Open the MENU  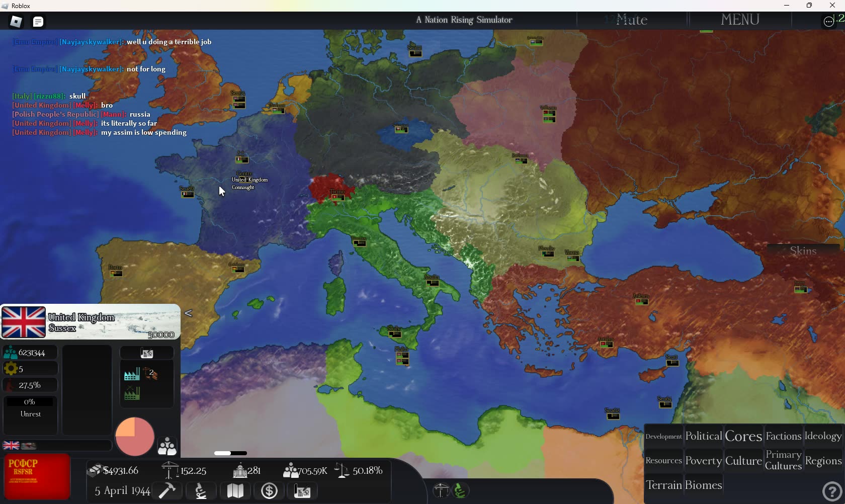coord(739,20)
